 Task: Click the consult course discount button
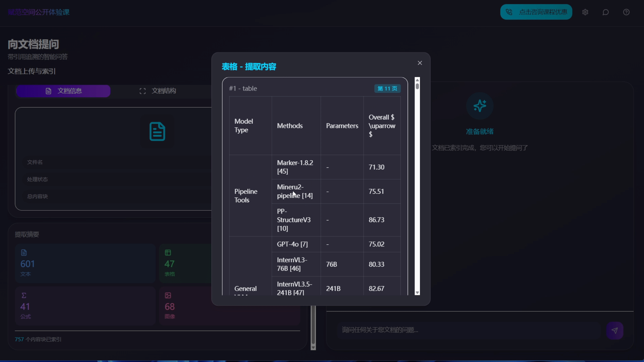coord(536,12)
